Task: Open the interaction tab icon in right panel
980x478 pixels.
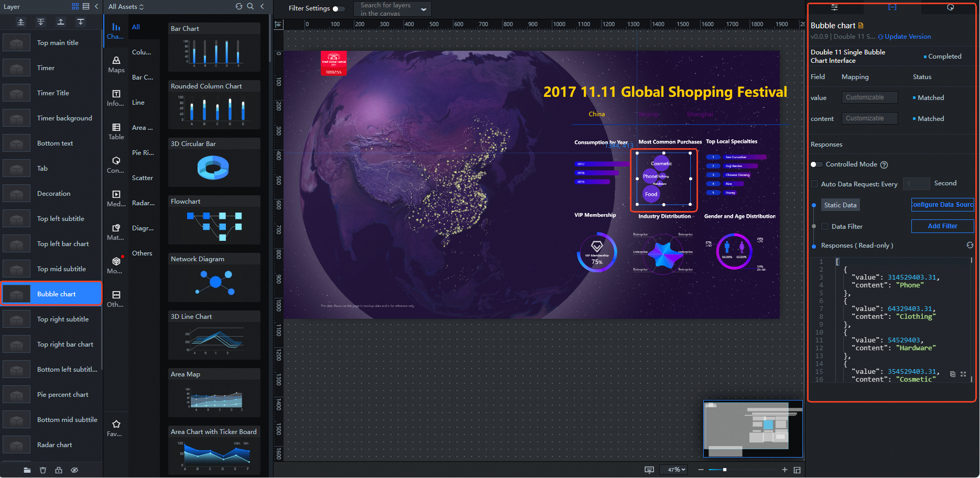Action: pos(951,7)
